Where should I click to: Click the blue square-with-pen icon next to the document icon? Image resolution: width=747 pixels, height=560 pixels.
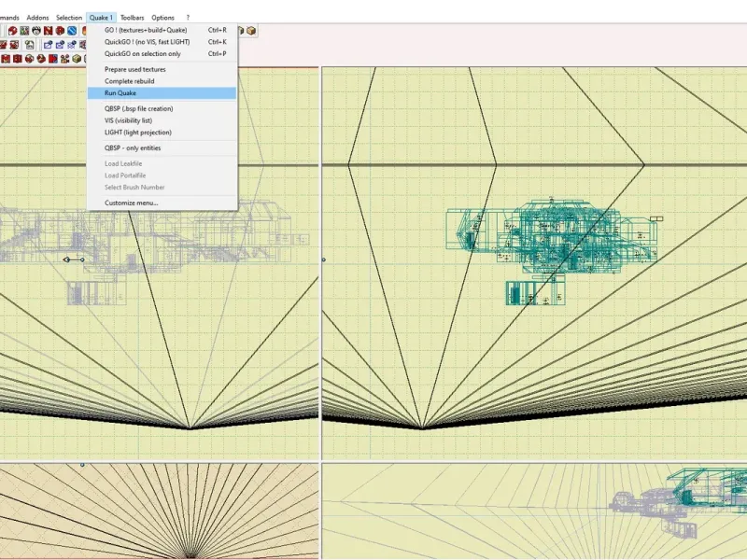[x=49, y=45]
